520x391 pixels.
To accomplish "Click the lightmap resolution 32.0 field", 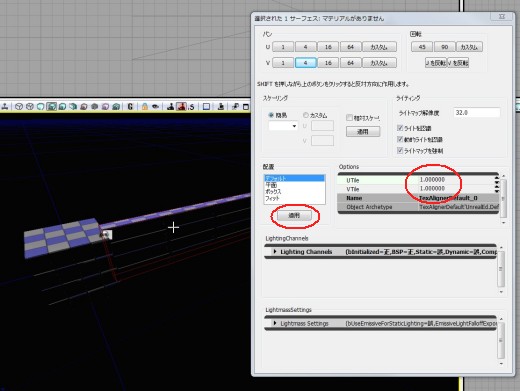I will (477, 113).
